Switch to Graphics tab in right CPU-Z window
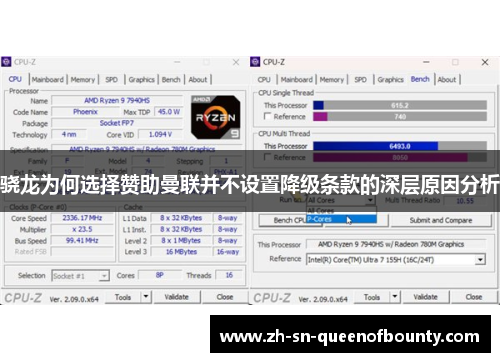Screen dimensions: 500x362 [x=390, y=80]
